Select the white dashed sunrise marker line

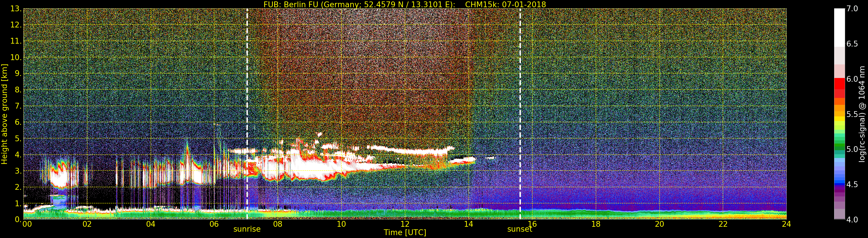tap(247, 114)
